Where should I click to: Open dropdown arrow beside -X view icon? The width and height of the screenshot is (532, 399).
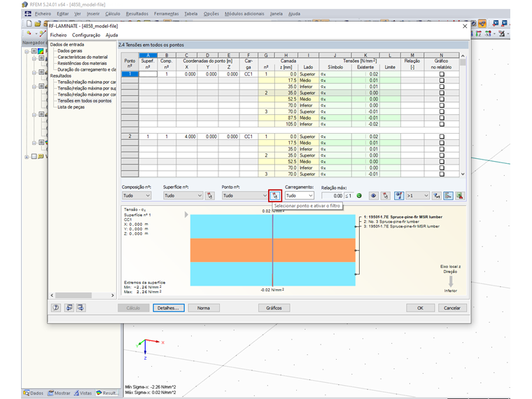tap(494, 34)
